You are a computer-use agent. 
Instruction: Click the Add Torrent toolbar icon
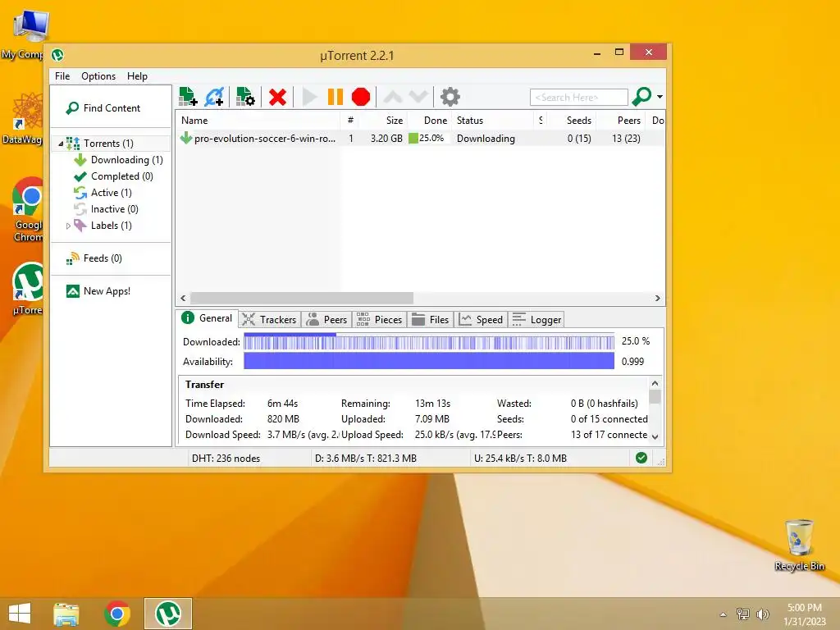pyautogui.click(x=188, y=97)
